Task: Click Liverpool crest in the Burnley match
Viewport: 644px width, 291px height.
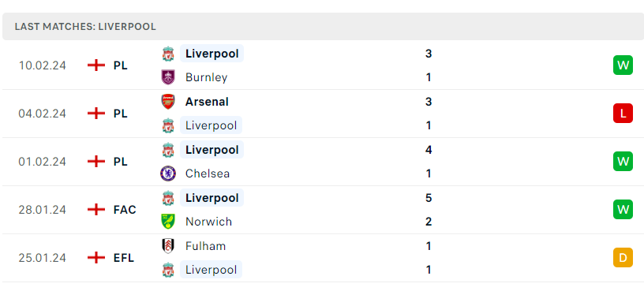Action: pyautogui.click(x=168, y=54)
